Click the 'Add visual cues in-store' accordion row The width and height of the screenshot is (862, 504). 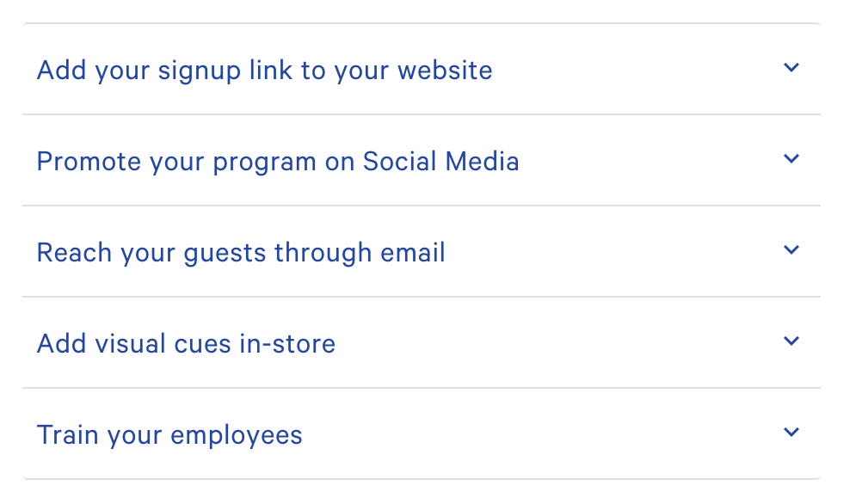coord(422,343)
